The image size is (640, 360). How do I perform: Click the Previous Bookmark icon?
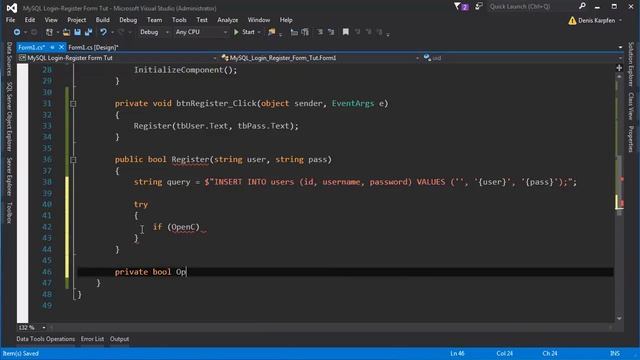click(358, 32)
